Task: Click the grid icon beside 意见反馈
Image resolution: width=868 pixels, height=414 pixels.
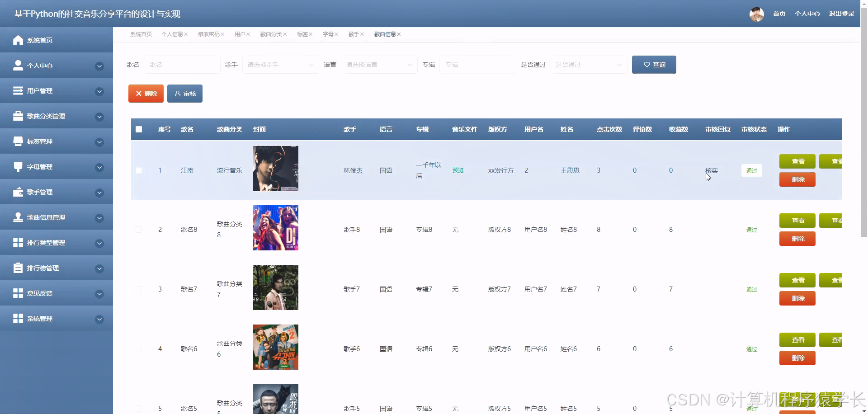Action: tap(18, 293)
